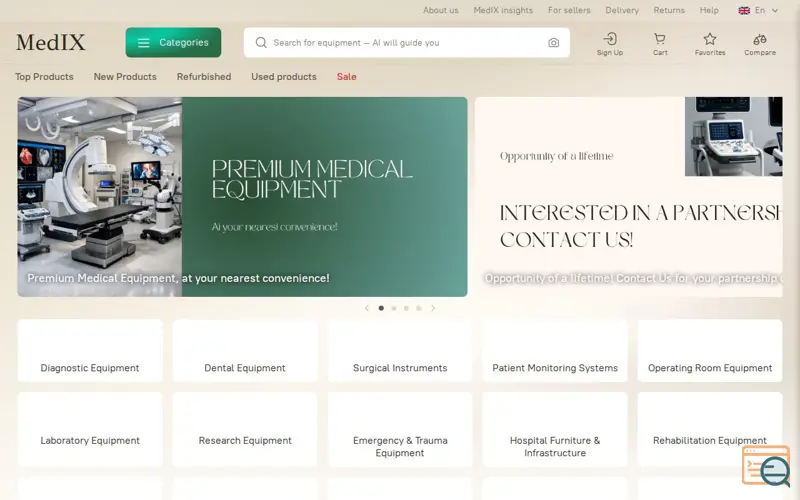Click the magnifier icon in search bar
This screenshot has height=500, width=800.
pyautogui.click(x=261, y=43)
